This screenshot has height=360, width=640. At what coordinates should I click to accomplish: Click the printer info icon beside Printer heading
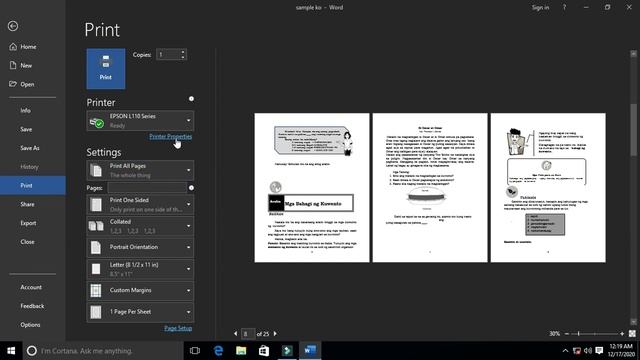(191, 99)
